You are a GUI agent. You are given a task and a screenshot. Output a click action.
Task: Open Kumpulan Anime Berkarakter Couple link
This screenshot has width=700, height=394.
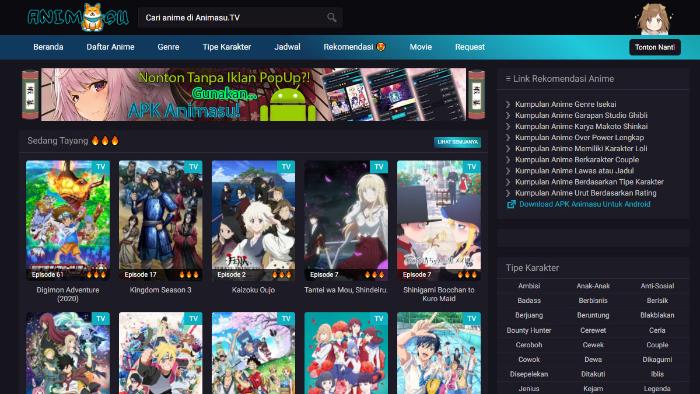(x=577, y=160)
